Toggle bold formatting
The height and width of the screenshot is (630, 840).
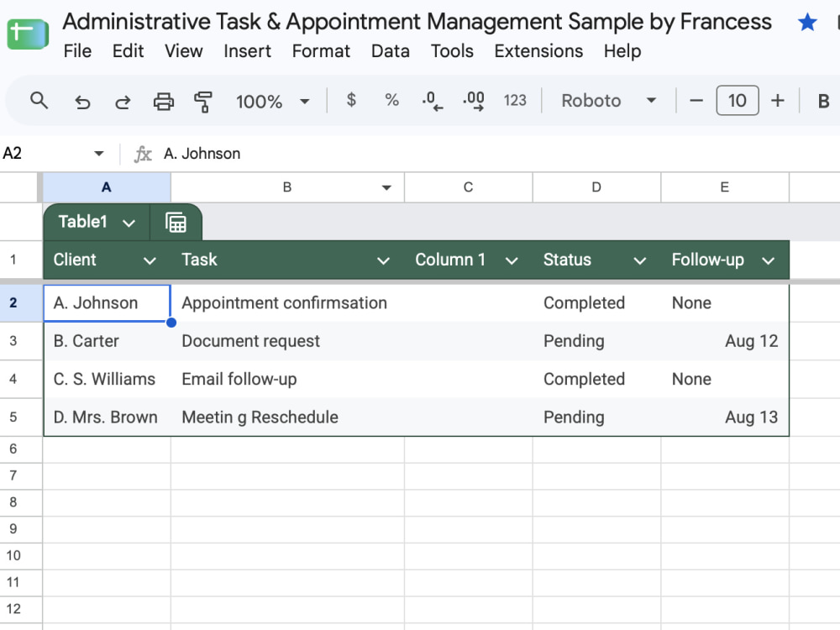[823, 102]
